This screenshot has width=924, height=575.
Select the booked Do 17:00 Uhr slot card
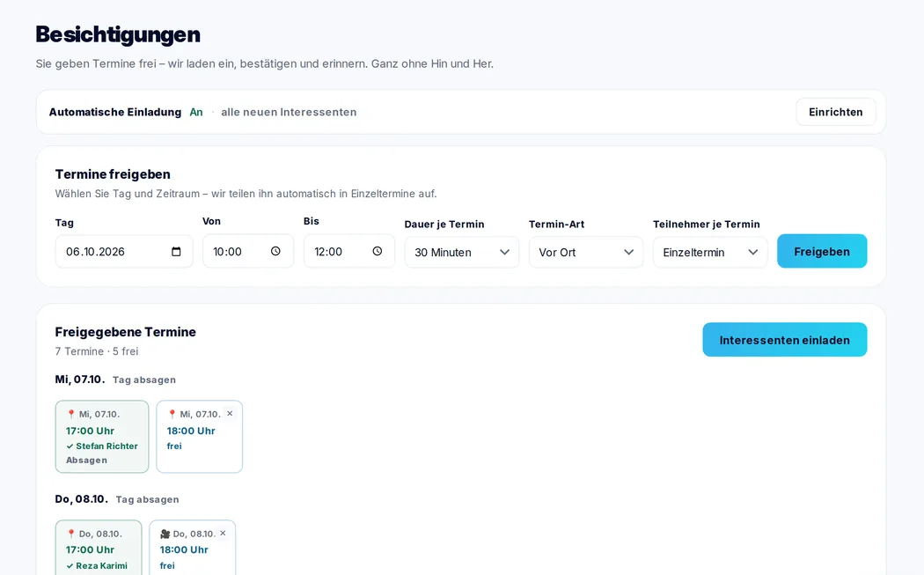pyautogui.click(x=99, y=548)
